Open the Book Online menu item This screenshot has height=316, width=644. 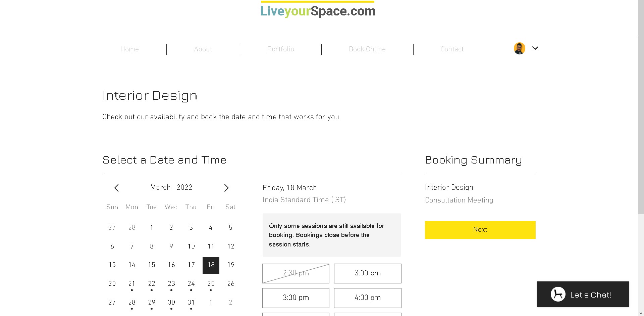click(367, 49)
